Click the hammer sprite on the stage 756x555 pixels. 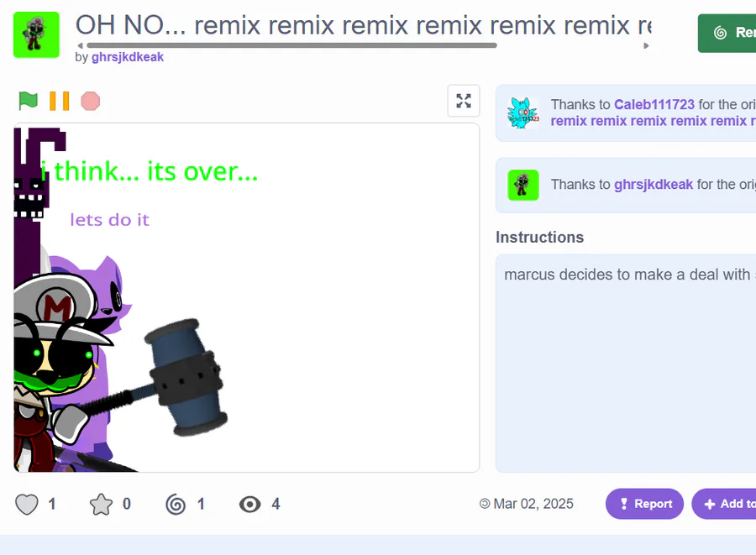(x=186, y=378)
